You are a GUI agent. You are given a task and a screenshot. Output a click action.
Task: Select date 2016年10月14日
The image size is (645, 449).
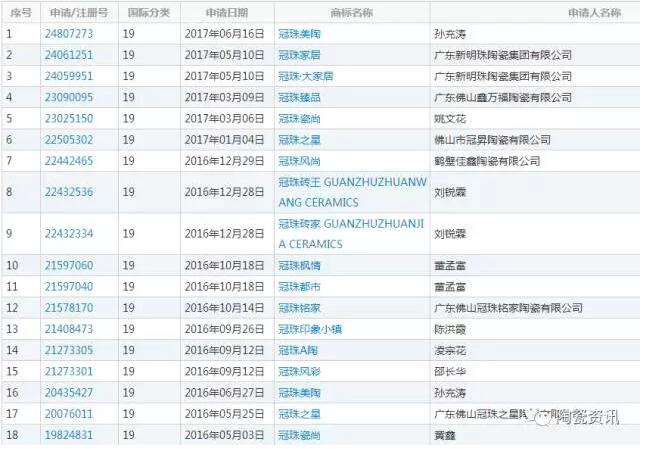point(224,308)
